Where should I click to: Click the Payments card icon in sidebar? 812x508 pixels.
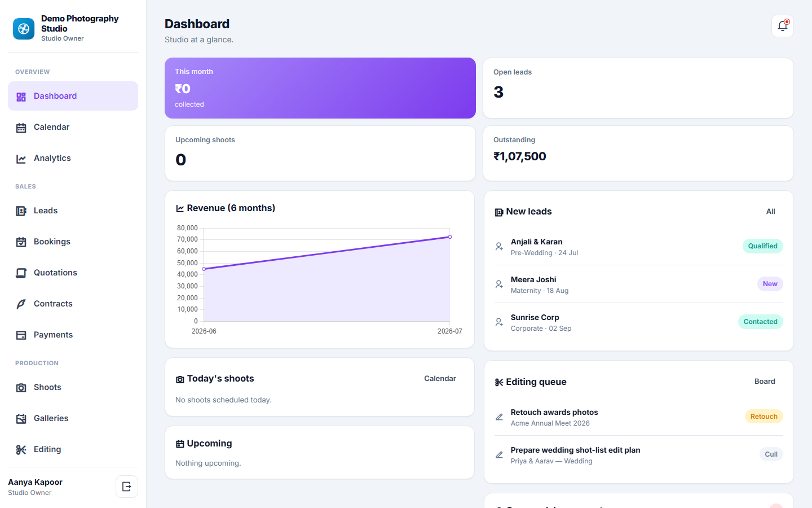[x=21, y=335]
